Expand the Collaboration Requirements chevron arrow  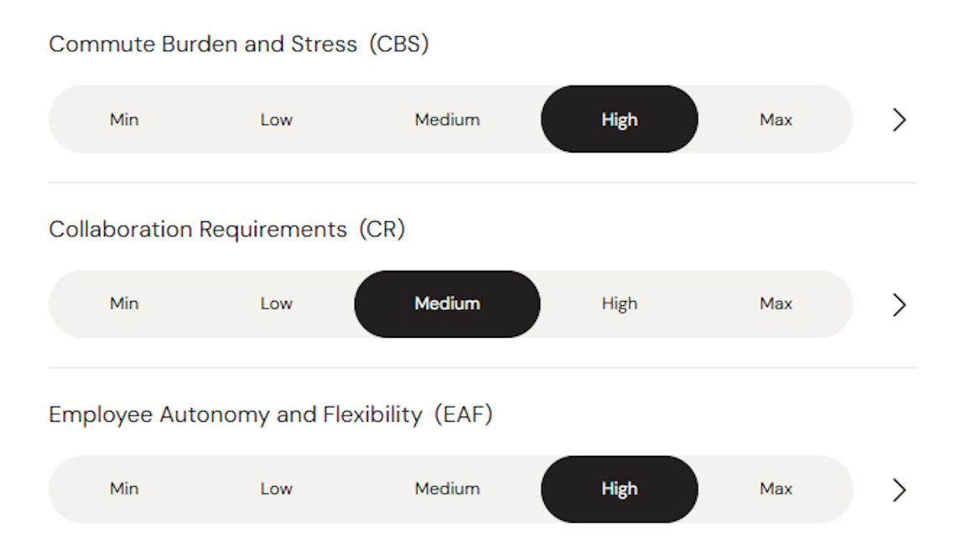[x=899, y=304]
